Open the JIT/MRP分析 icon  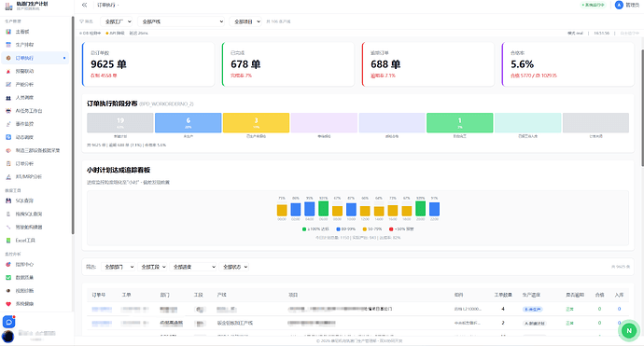coord(8,177)
